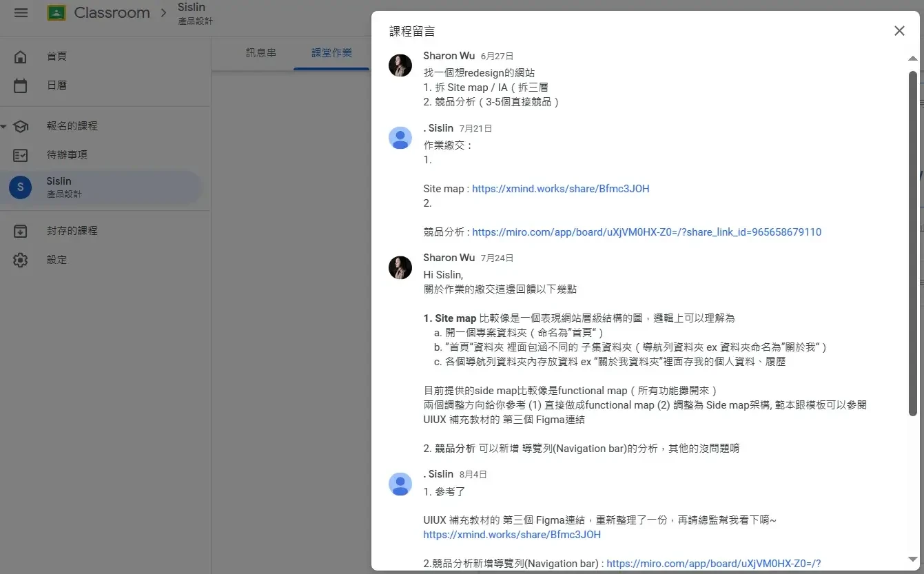924x574 pixels.
Task: Select the Sislin 產品設計 class in sidebar
Action: point(102,187)
